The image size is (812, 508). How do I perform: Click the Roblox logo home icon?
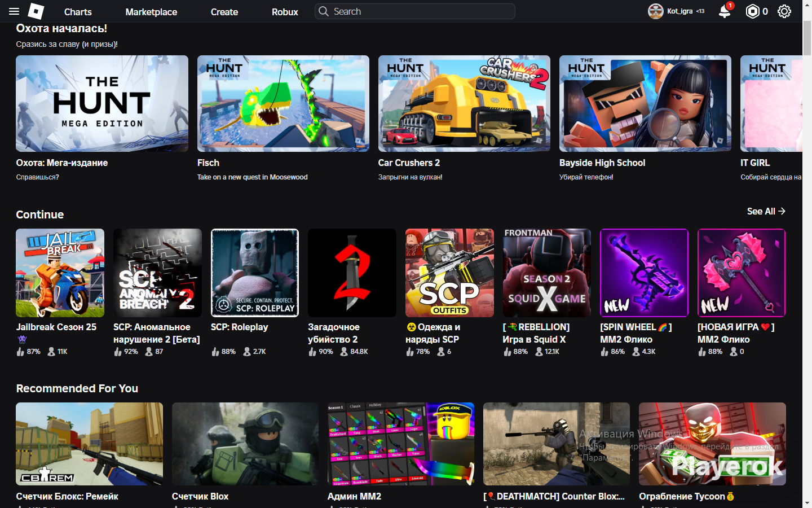tap(36, 11)
